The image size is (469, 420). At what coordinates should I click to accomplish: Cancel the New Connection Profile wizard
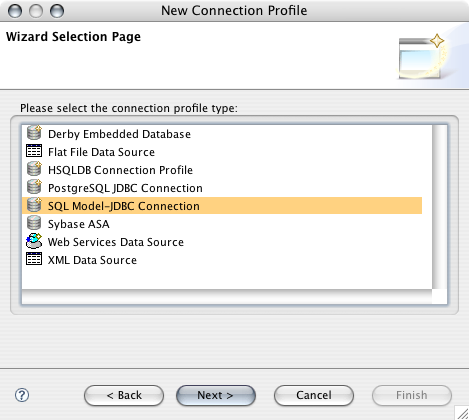tap(314, 395)
